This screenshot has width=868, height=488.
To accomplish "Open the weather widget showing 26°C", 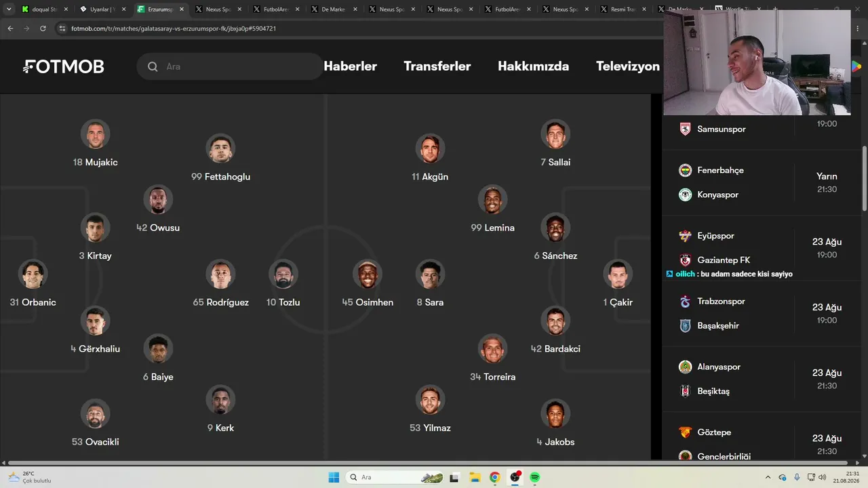I will 31,477.
